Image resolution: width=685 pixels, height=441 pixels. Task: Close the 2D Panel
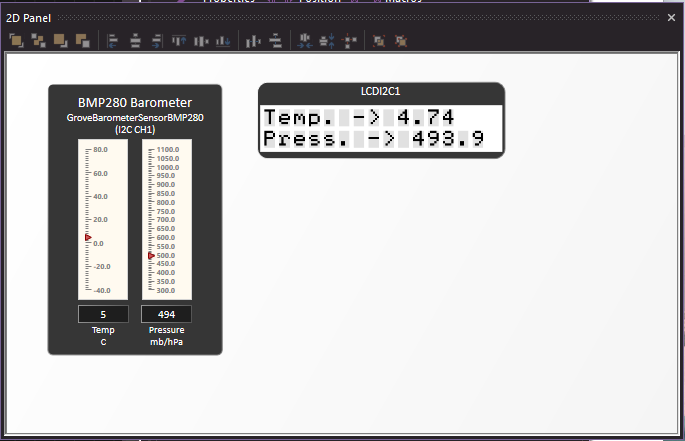[672, 17]
